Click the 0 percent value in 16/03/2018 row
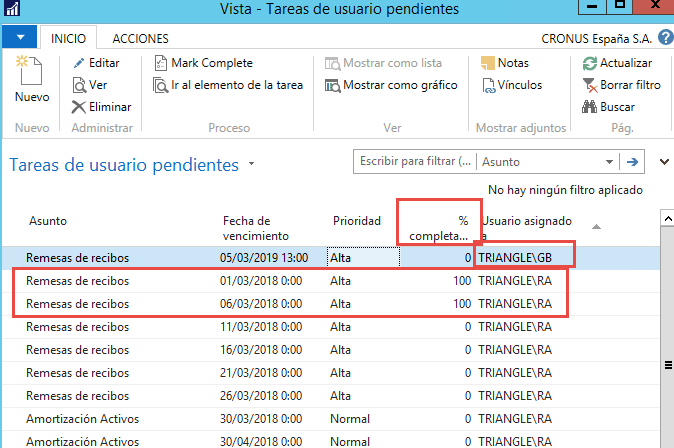The width and height of the screenshot is (674, 448). tap(468, 350)
